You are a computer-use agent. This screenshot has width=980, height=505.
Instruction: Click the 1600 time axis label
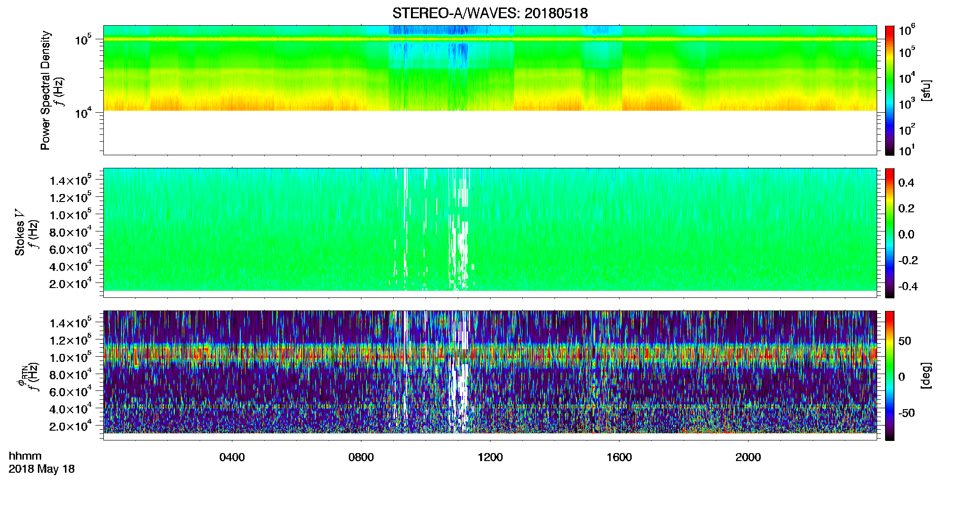[x=619, y=457]
